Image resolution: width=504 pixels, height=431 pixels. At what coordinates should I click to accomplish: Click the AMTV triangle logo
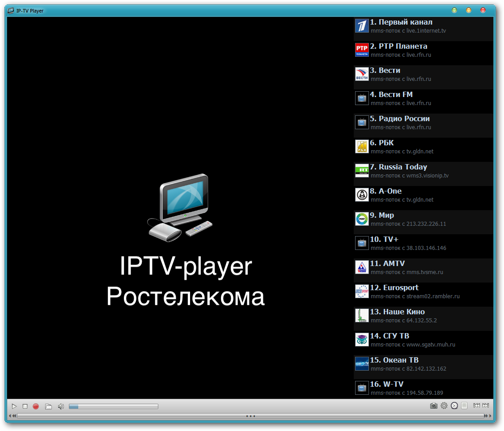[x=362, y=267]
